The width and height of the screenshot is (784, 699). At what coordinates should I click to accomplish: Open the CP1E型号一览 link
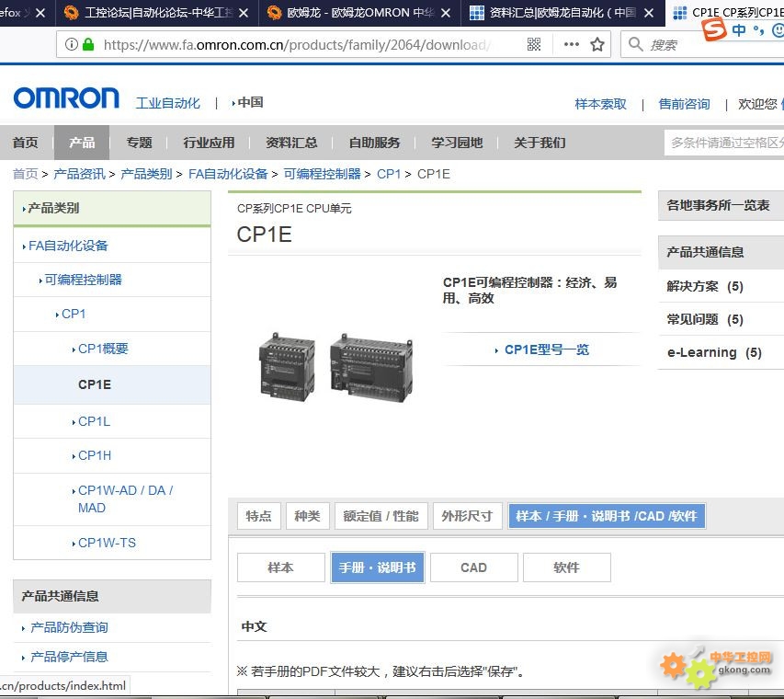(x=546, y=349)
